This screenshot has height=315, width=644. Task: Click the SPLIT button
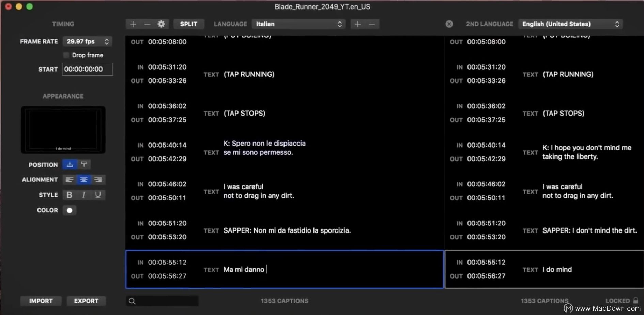click(188, 24)
